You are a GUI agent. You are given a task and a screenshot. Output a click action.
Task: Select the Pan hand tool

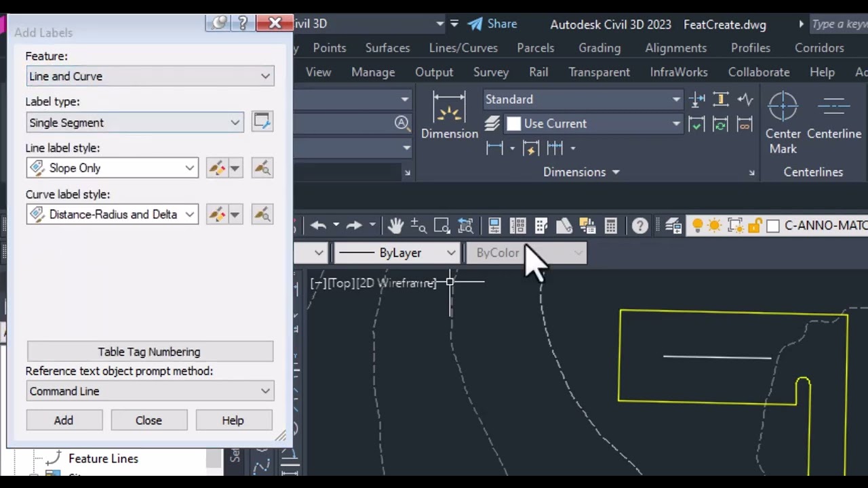click(395, 226)
